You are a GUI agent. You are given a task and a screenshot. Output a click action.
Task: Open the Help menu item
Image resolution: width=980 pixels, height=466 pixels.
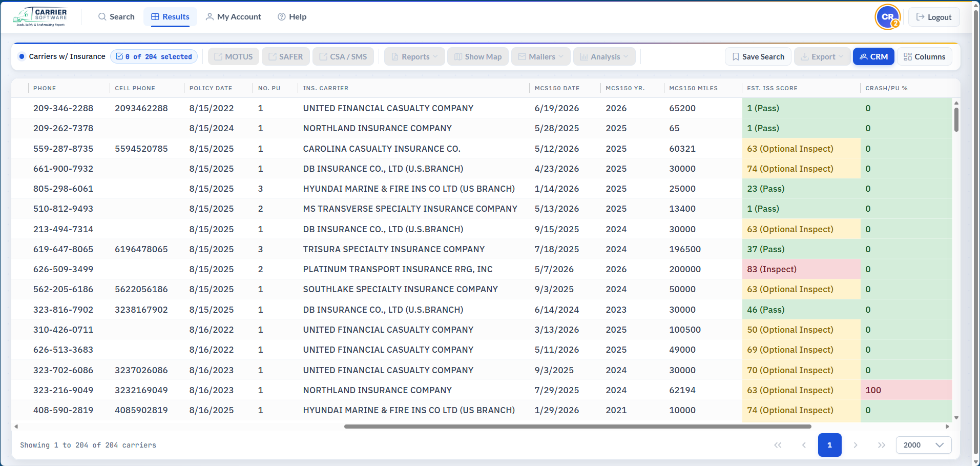click(x=292, y=17)
